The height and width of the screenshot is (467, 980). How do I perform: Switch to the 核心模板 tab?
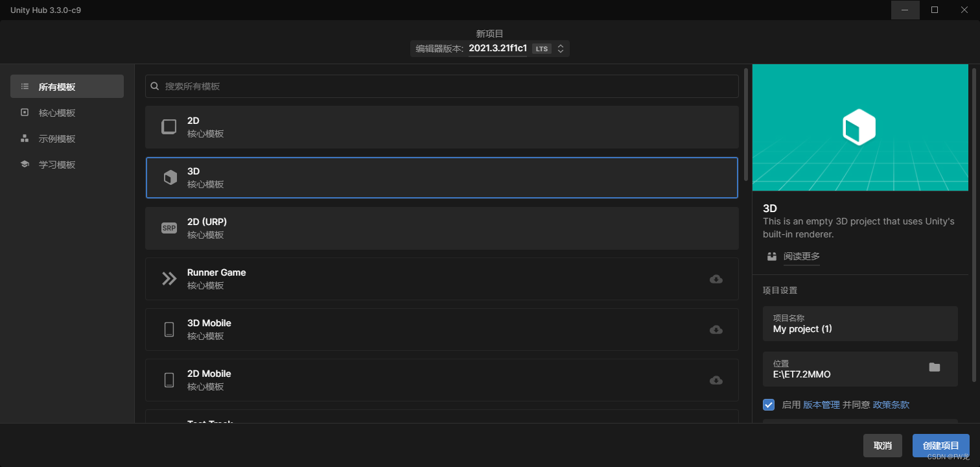(x=67, y=112)
